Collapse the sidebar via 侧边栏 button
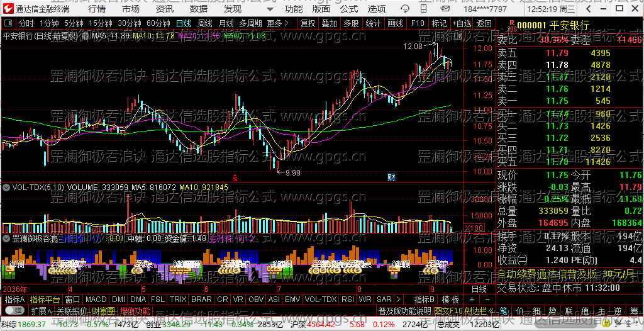 tap(478, 310)
